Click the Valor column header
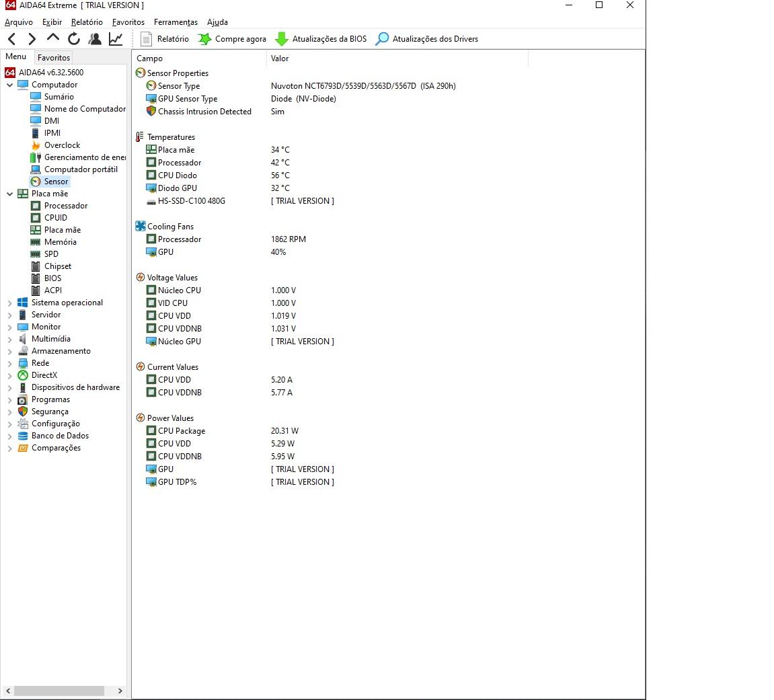The image size is (774, 700). 397,59
